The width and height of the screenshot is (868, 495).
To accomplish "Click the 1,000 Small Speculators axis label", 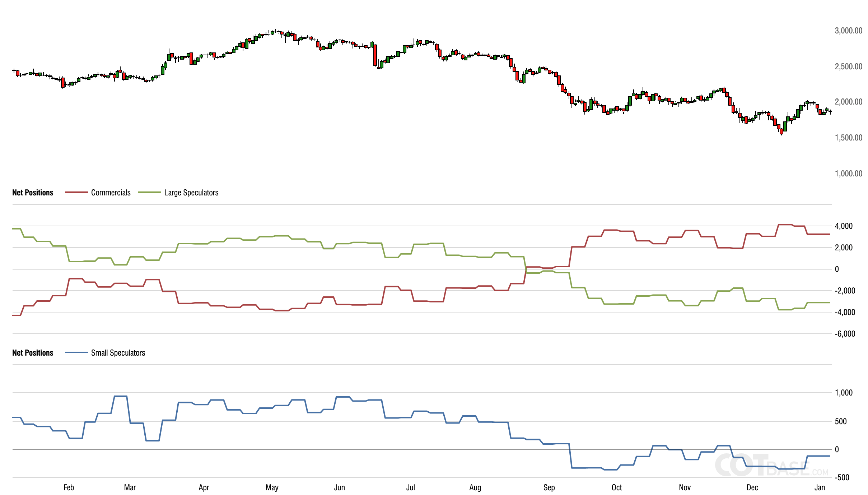I will 844,393.
